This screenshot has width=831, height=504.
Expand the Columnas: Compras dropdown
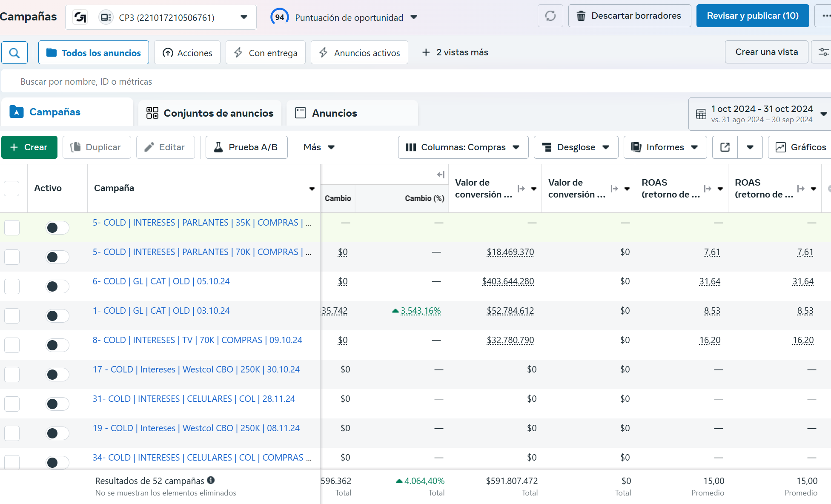[463, 147]
